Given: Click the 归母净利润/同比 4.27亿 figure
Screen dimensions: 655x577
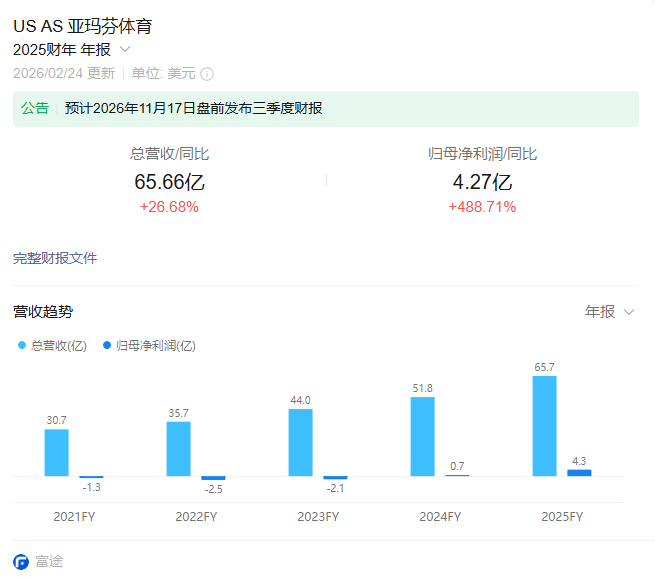Looking at the screenshot, I should point(482,182).
